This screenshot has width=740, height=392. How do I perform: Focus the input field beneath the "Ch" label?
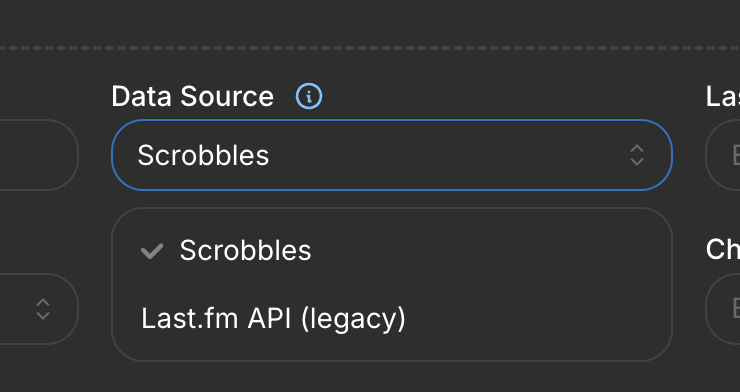(x=723, y=309)
